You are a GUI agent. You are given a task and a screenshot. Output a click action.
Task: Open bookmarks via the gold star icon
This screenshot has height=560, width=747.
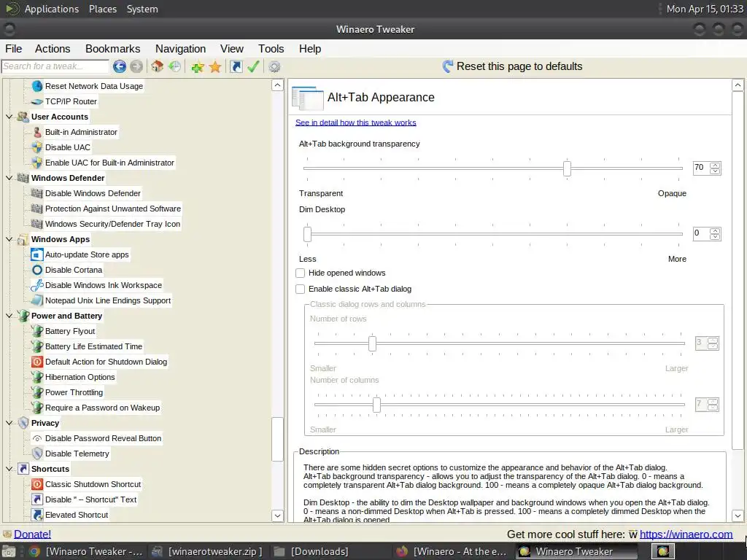(215, 66)
